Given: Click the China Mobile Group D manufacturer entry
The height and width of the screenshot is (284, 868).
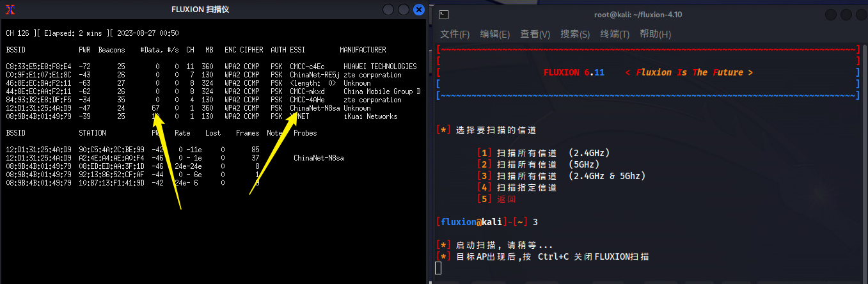Looking at the screenshot, I should (x=382, y=91).
